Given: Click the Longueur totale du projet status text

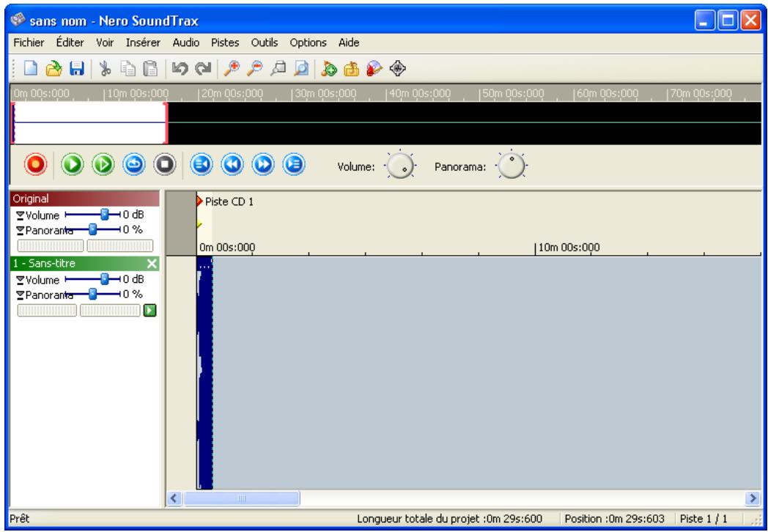Looking at the screenshot, I should pos(449,519).
